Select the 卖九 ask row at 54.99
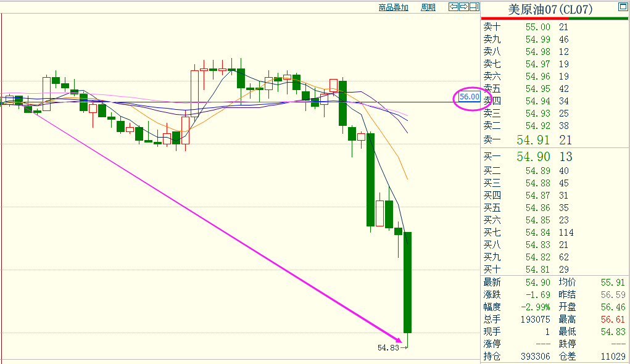The image size is (630, 364). tap(555, 39)
